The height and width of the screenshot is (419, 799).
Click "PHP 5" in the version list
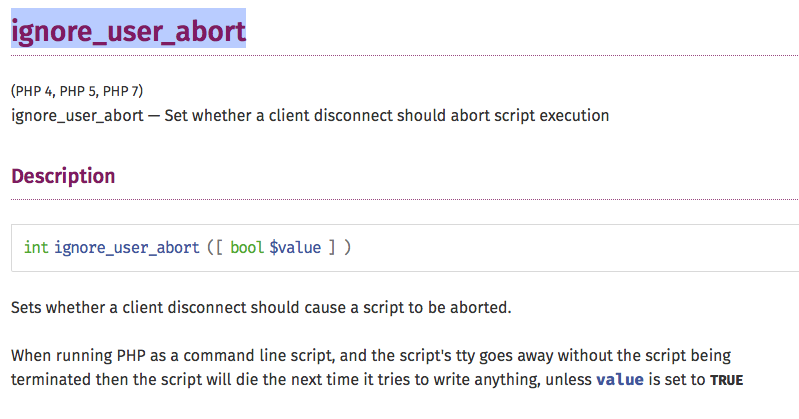(x=78, y=90)
